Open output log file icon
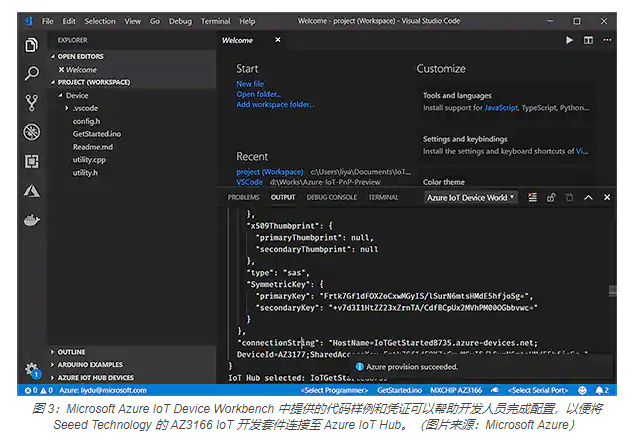635x440 pixels. (569, 197)
